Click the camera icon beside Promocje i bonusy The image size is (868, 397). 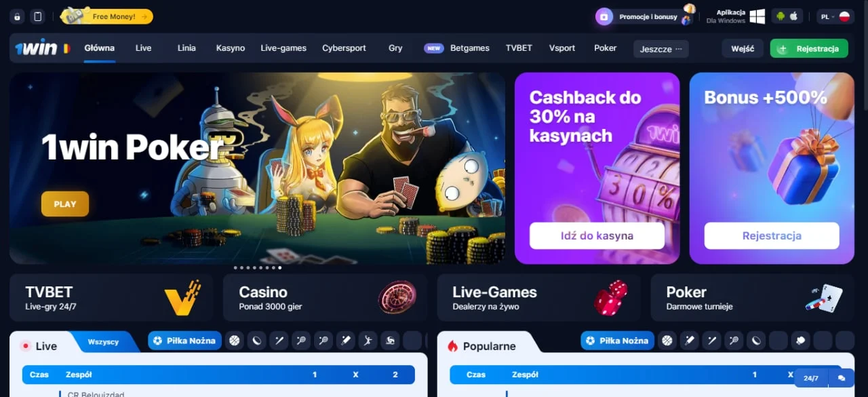[604, 16]
